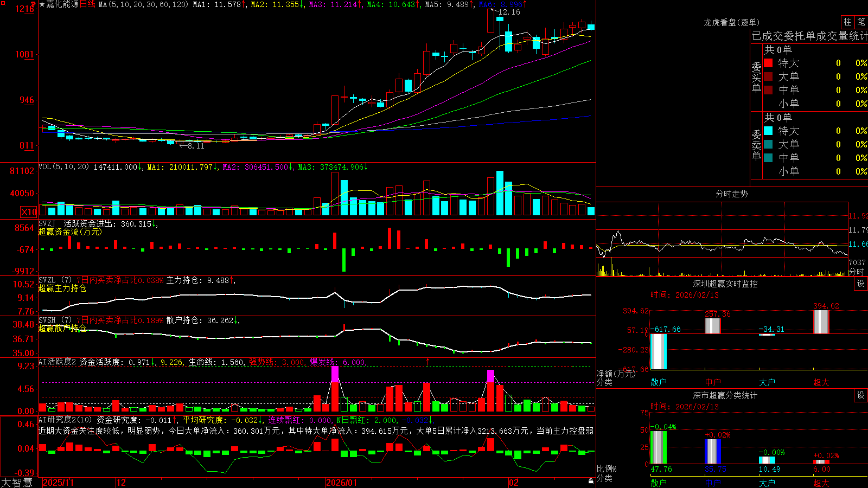Click the 主力持仓: 9.488 value
Image resolution: width=868 pixels, height=488 pixels.
point(198,280)
